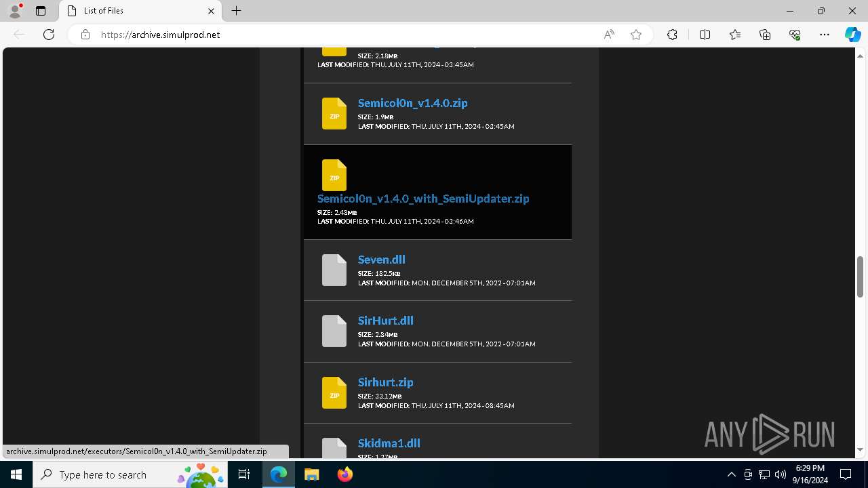868x488 pixels.
Task: Click 'SIZE: 1.9MB' text under Semicol0n_v1.4.0.zip
Action: pos(376,117)
